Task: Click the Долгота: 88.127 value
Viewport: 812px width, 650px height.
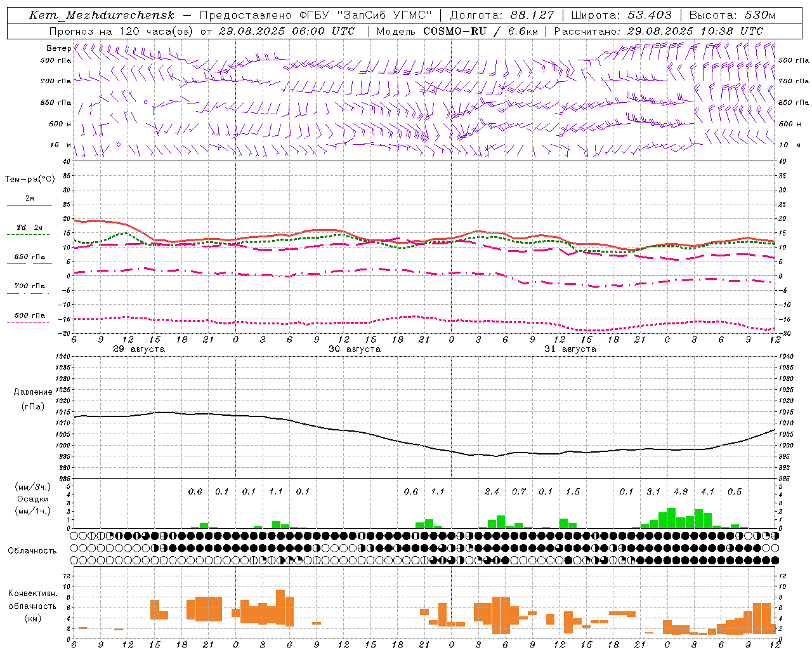Action: point(502,15)
